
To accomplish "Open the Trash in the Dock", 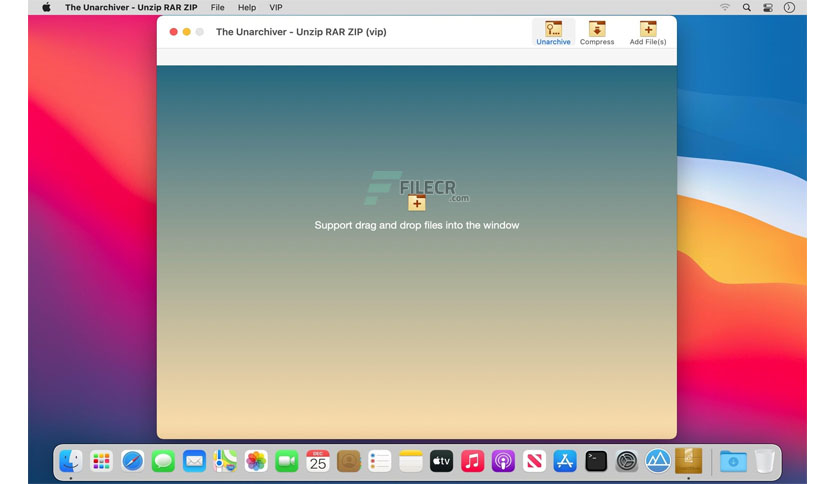I will (765, 461).
